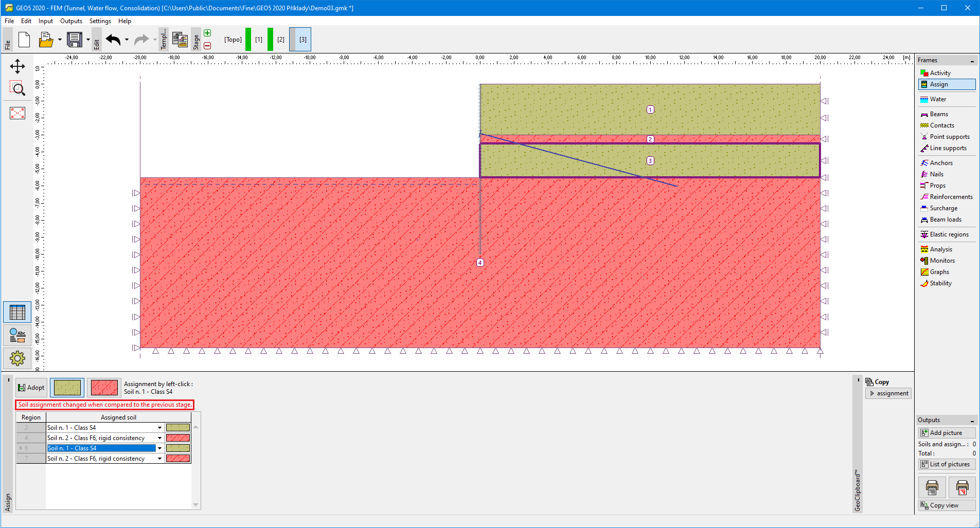
Task: Open the Stability frame in the list
Action: coord(940,283)
